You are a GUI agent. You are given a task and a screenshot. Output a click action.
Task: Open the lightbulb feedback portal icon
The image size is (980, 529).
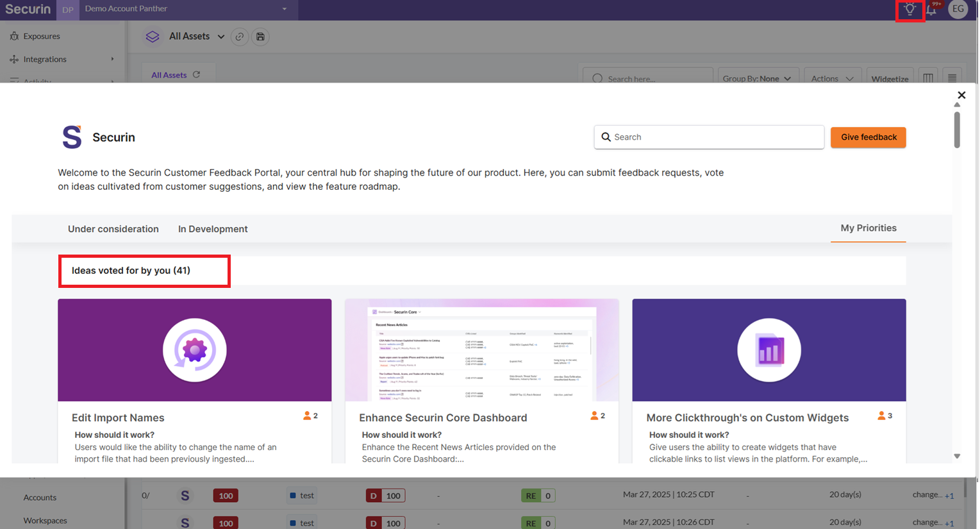pos(909,10)
